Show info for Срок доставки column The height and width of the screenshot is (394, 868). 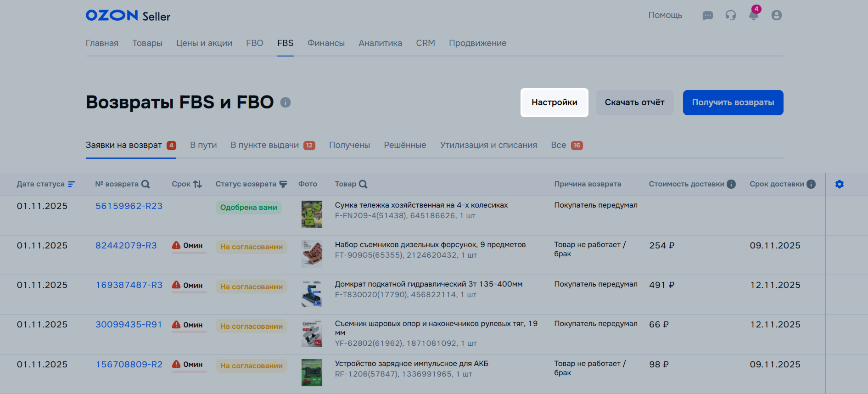pyautogui.click(x=811, y=184)
